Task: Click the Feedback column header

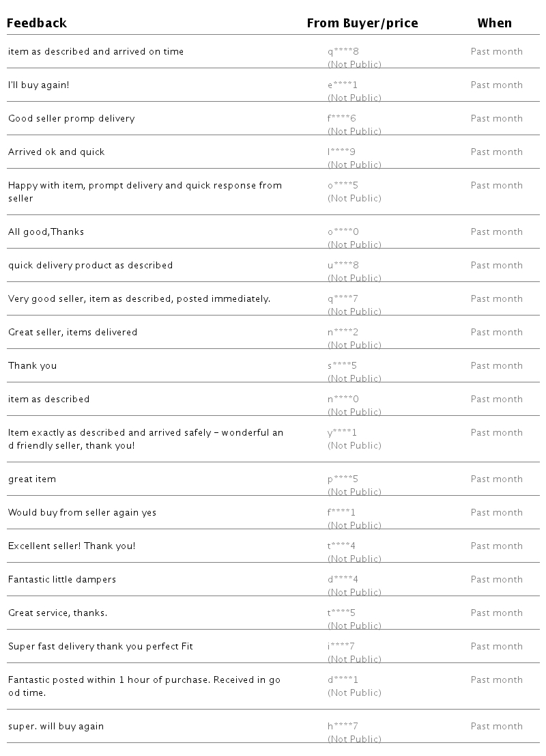Action: 38,23
